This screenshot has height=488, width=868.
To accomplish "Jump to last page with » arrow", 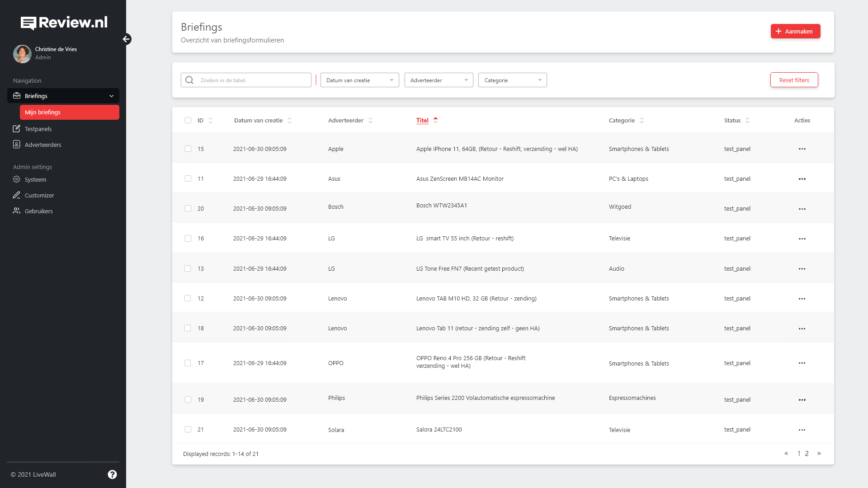I will tap(819, 453).
